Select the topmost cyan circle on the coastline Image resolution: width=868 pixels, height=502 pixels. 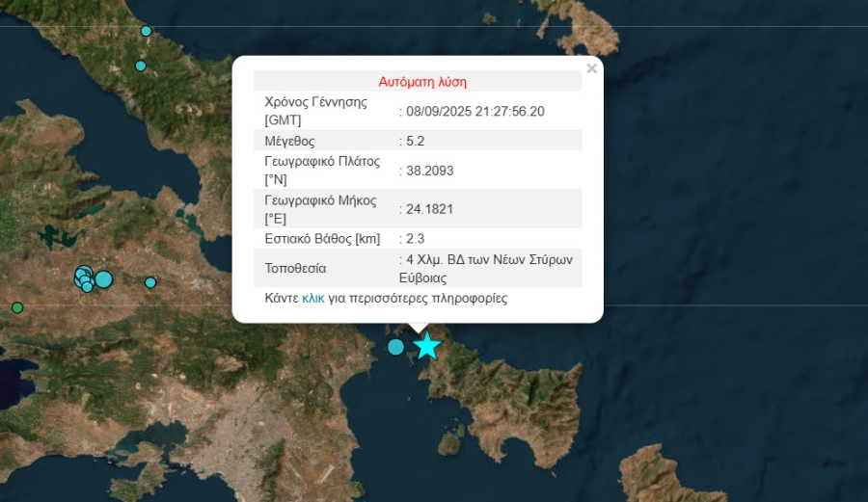pos(147,31)
